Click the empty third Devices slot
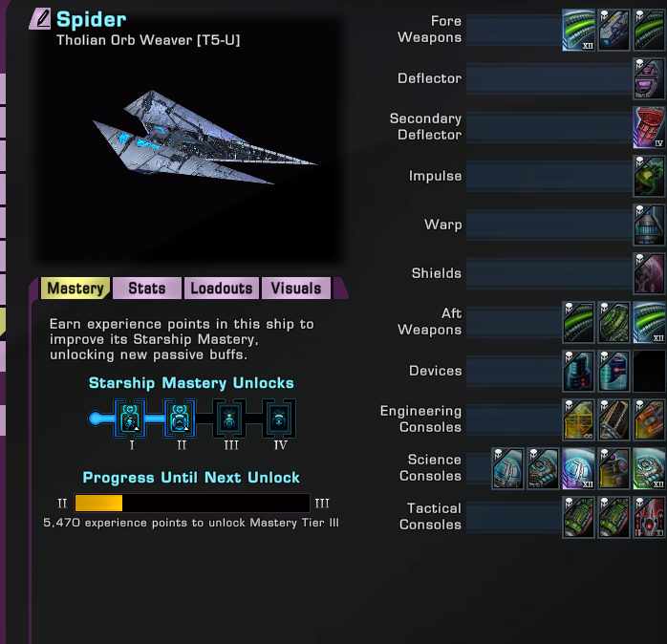 pos(649,371)
